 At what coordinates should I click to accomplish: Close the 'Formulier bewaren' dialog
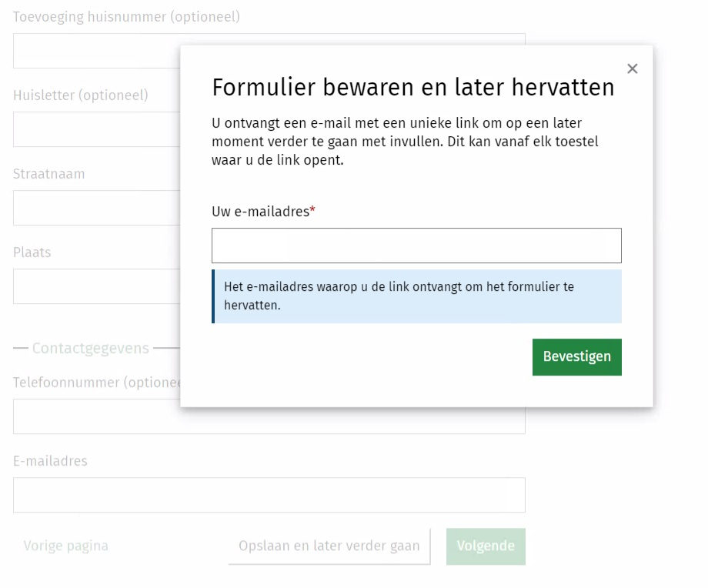(632, 68)
